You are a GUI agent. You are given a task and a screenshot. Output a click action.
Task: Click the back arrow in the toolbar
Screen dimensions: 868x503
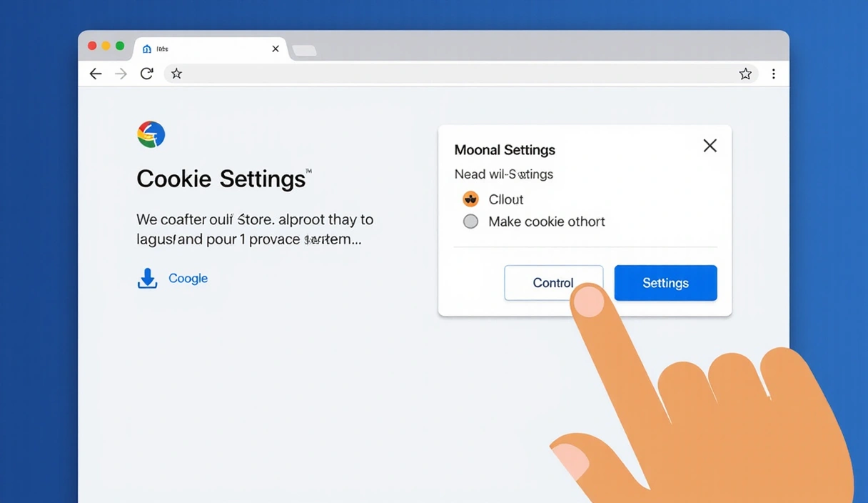(96, 74)
